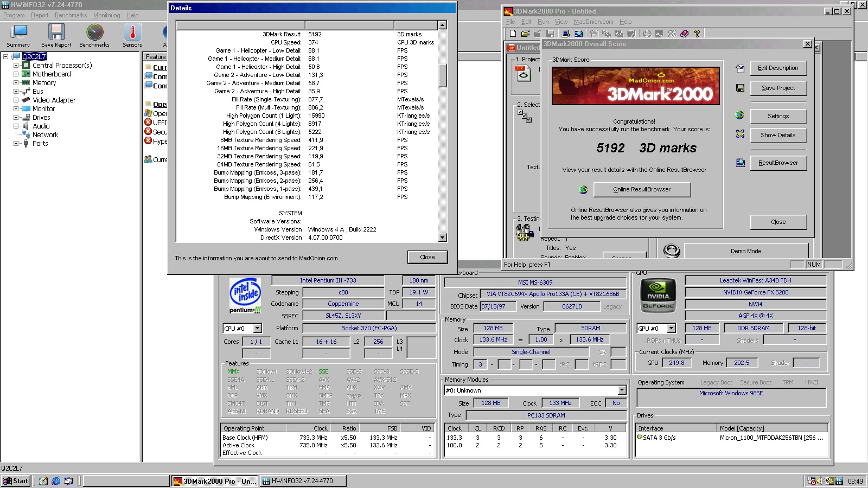This screenshot has height=488, width=868.
Task: Open the Memory Modules '#0: Unknown' dropdown
Action: [622, 390]
